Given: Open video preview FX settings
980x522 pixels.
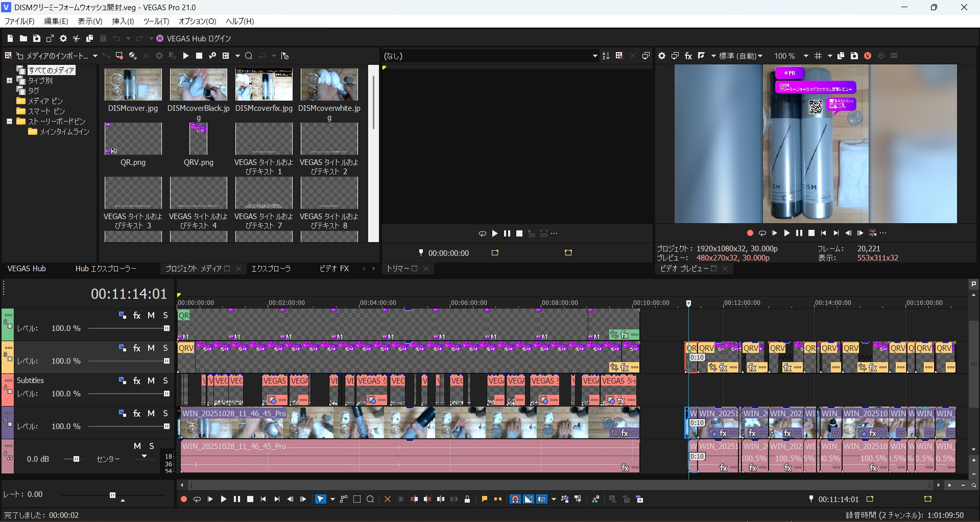Looking at the screenshot, I should pyautogui.click(x=688, y=56).
